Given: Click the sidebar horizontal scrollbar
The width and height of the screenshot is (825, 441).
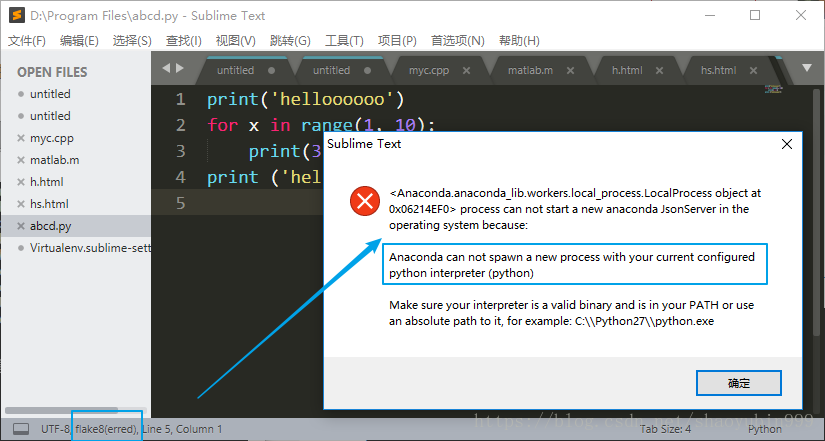Looking at the screenshot, I should coord(62,410).
